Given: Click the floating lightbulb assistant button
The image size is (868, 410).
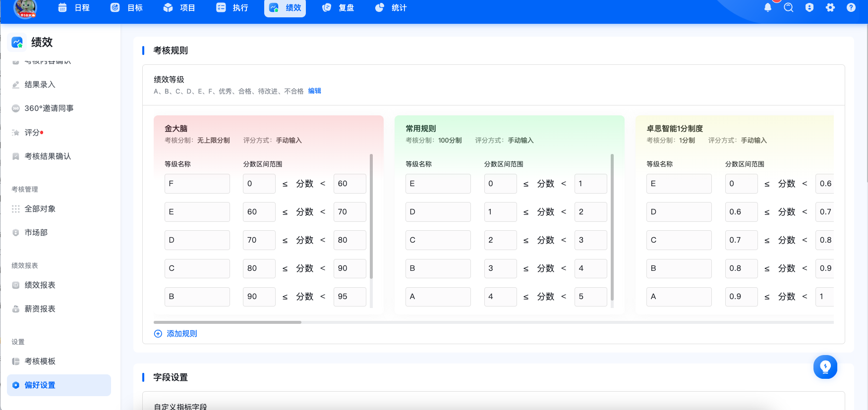Looking at the screenshot, I should 825,367.
